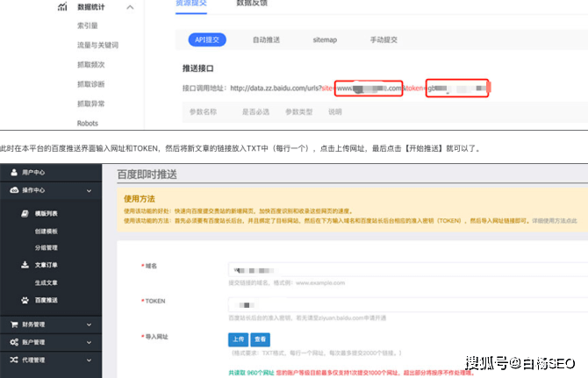Screen dimensions: 588x378
Task: Open 创建模板 submenu item
Action: coord(47,232)
